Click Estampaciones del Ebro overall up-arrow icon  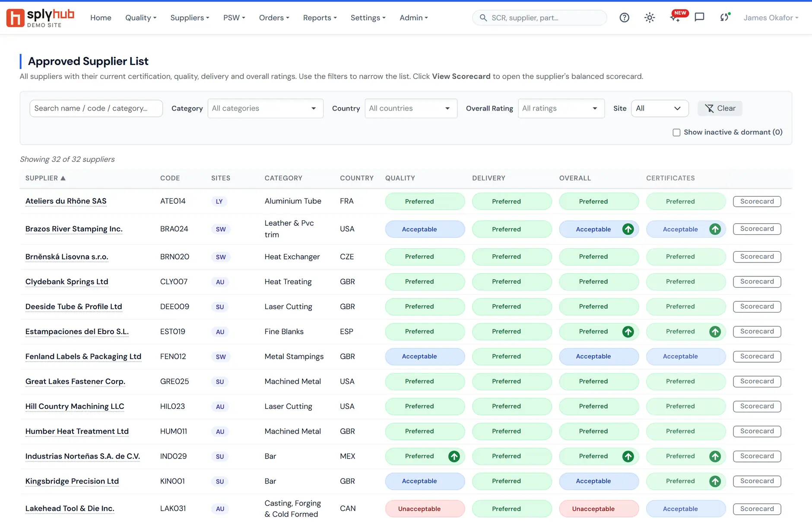pyautogui.click(x=628, y=332)
